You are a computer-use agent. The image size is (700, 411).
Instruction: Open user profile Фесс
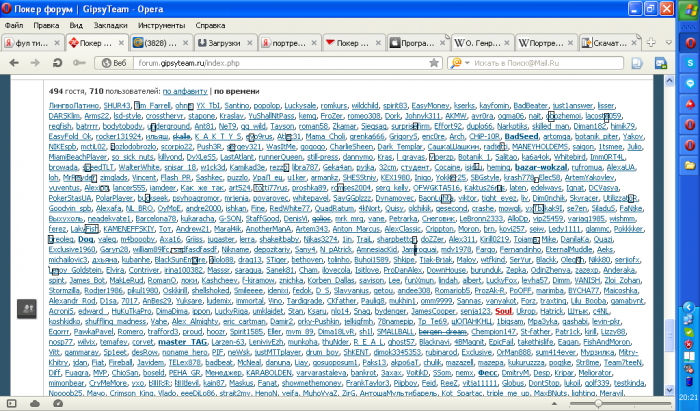[487, 373]
